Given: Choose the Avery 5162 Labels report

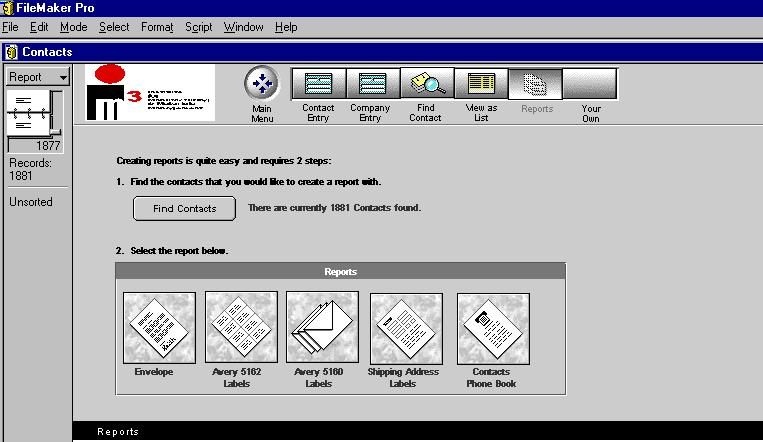Looking at the screenshot, I should (241, 328).
